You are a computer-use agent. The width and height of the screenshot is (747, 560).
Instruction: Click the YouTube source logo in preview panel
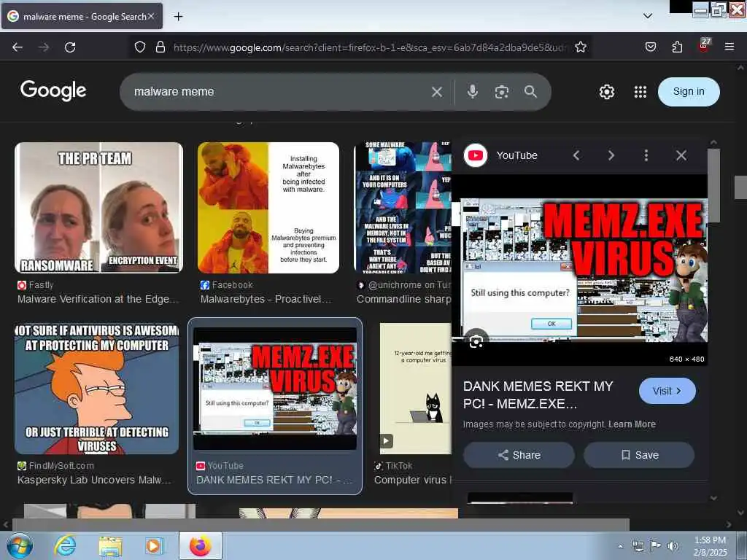click(x=476, y=155)
